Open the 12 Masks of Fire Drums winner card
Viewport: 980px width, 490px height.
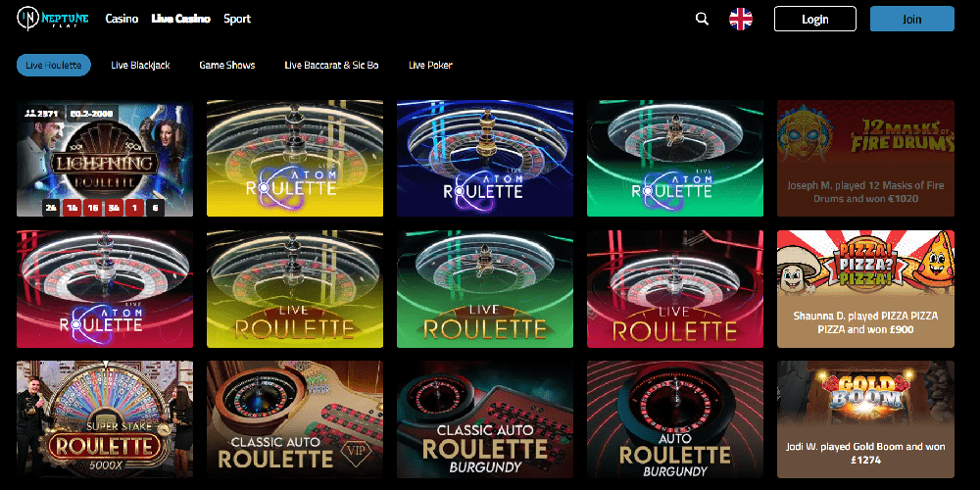tap(865, 158)
